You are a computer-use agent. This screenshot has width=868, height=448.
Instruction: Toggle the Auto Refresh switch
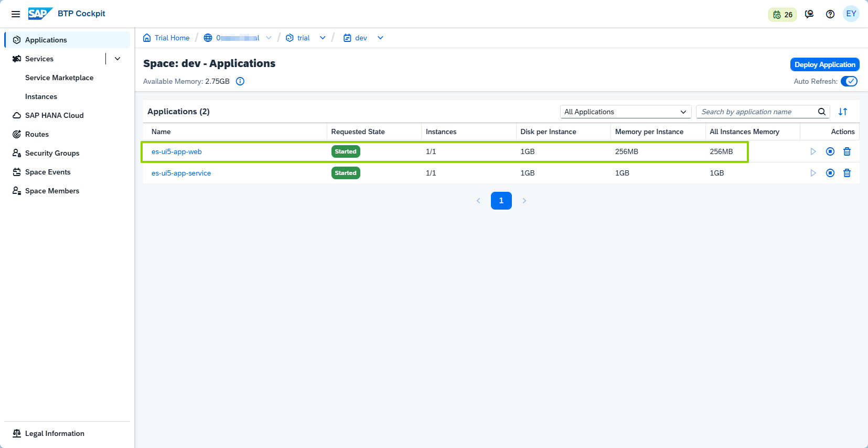849,81
